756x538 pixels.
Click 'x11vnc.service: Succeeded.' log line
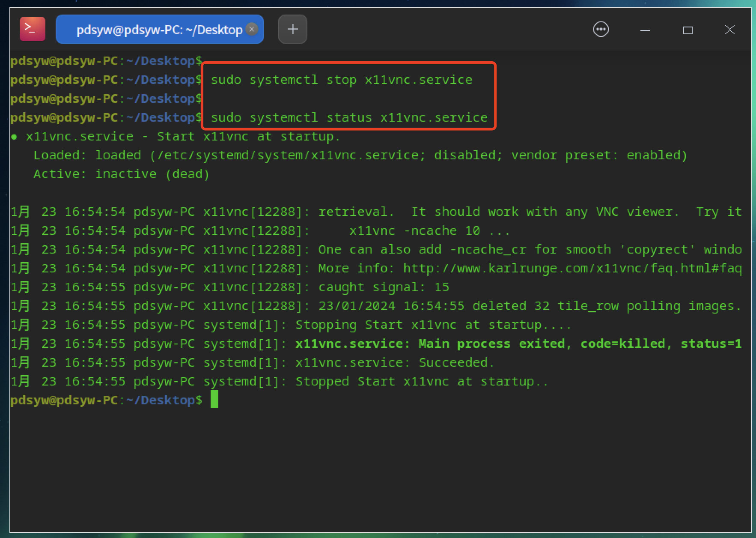pyautogui.click(x=253, y=362)
